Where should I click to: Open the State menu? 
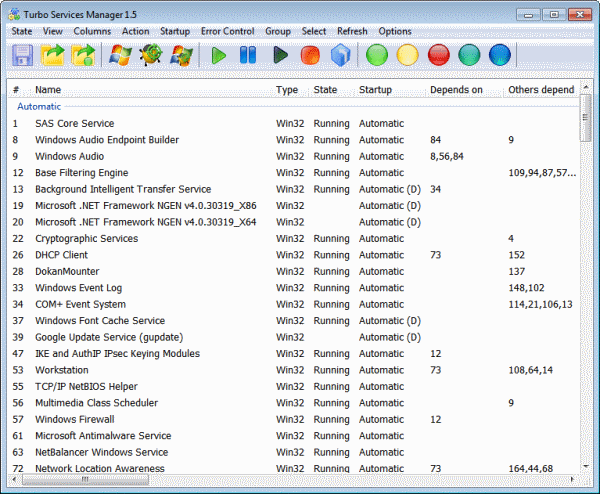click(22, 31)
